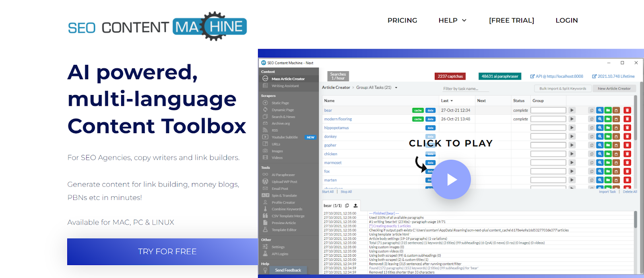Viewport: 644px width, 278px height.
Task: Open the Videos scraper
Action: [277, 158]
